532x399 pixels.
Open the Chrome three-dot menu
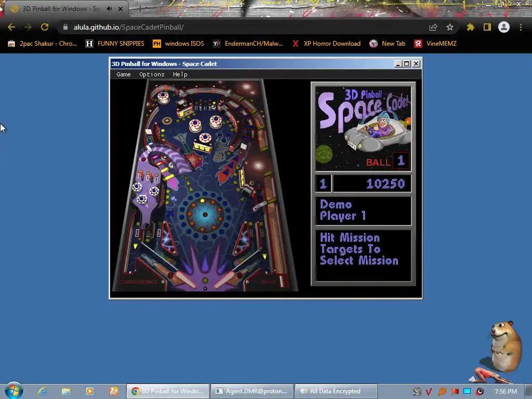[521, 27]
